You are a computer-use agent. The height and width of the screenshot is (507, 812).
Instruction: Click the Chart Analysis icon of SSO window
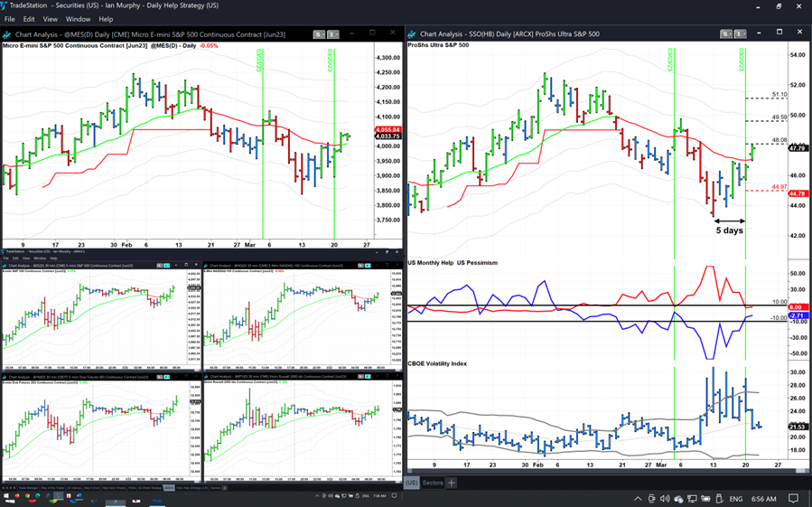coord(412,34)
